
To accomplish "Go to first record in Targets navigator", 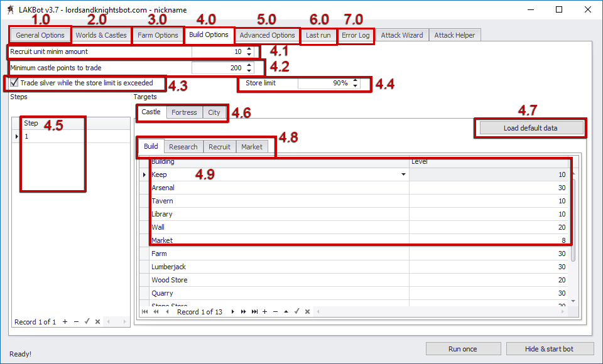I will [144, 312].
